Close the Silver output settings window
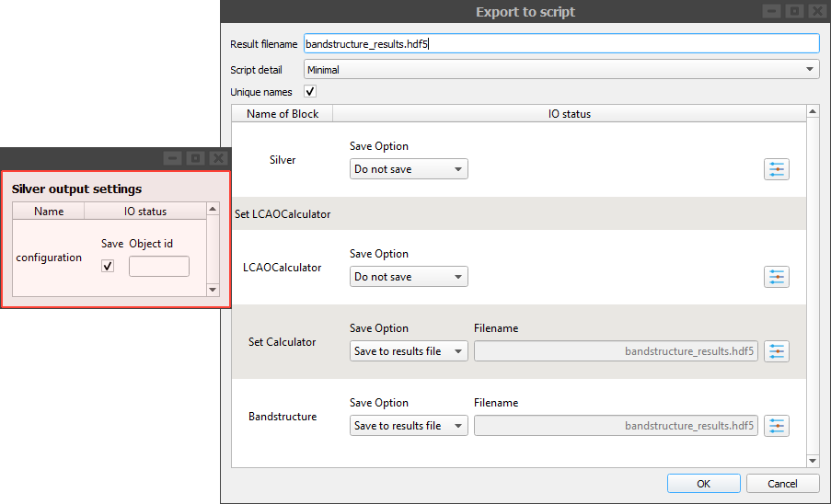Viewport: 831px width, 504px height. pyautogui.click(x=218, y=158)
